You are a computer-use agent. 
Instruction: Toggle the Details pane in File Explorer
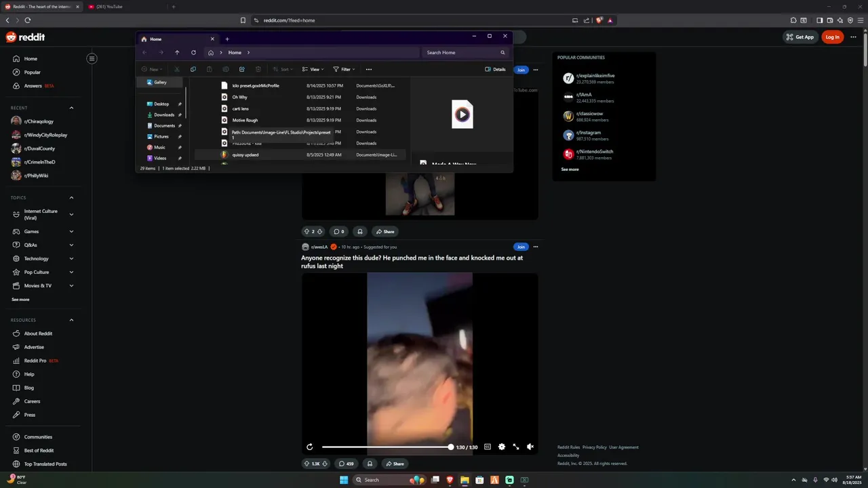click(x=495, y=69)
